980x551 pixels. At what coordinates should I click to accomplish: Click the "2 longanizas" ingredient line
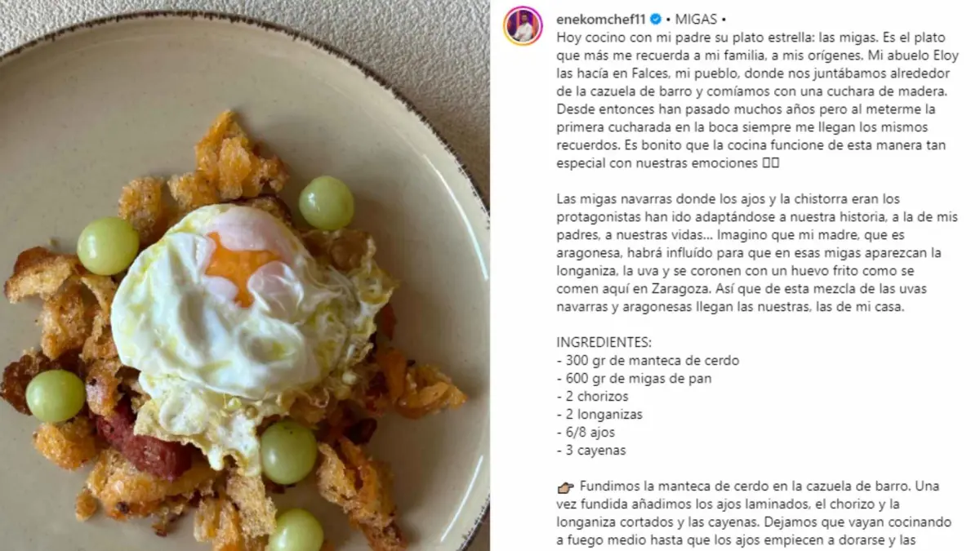tap(599, 414)
